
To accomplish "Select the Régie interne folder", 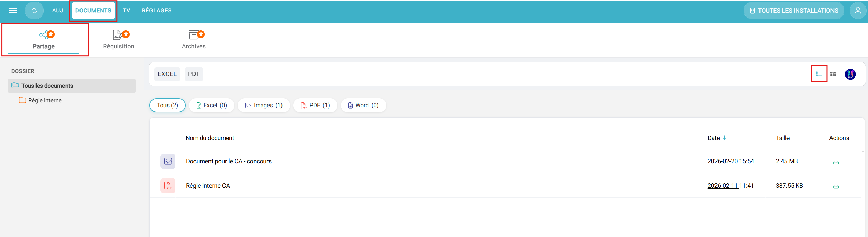I will click(45, 100).
